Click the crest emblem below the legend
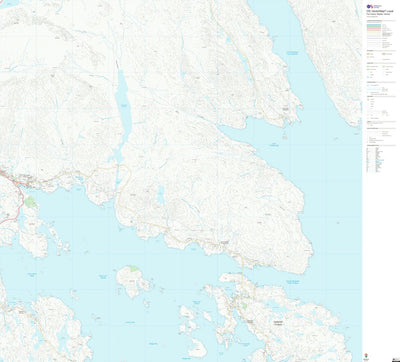400x362 pixels. 367,355
